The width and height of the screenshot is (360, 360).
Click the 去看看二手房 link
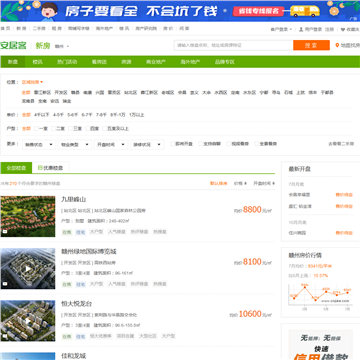[x=341, y=144]
